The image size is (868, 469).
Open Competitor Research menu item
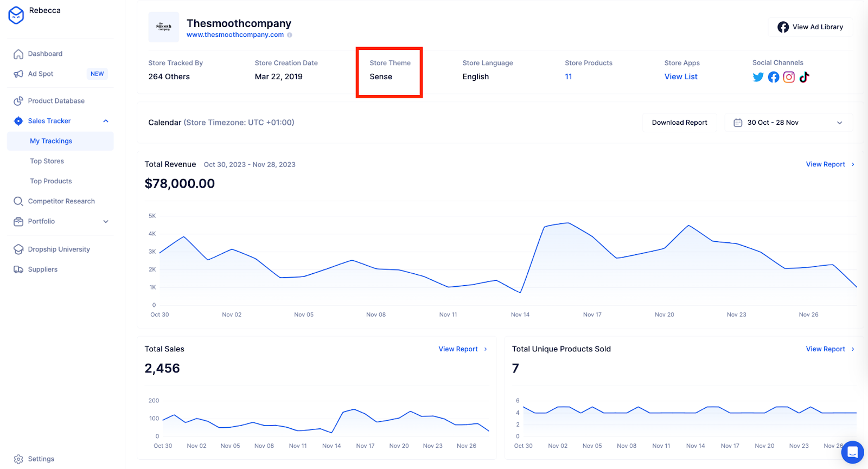click(x=61, y=201)
